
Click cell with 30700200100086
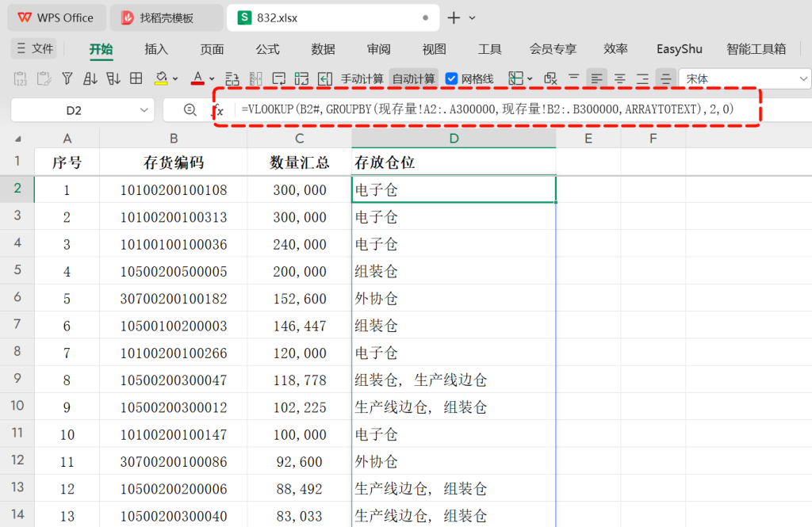(174, 461)
